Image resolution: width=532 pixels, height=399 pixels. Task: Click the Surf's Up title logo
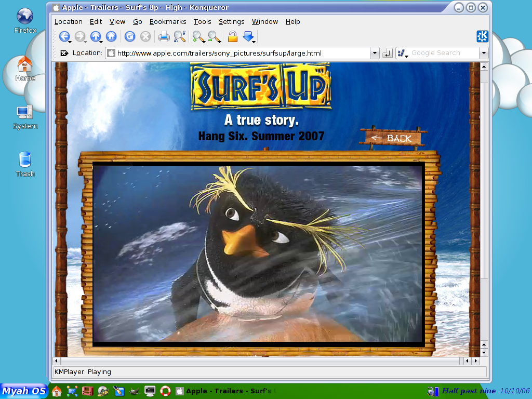click(x=261, y=86)
